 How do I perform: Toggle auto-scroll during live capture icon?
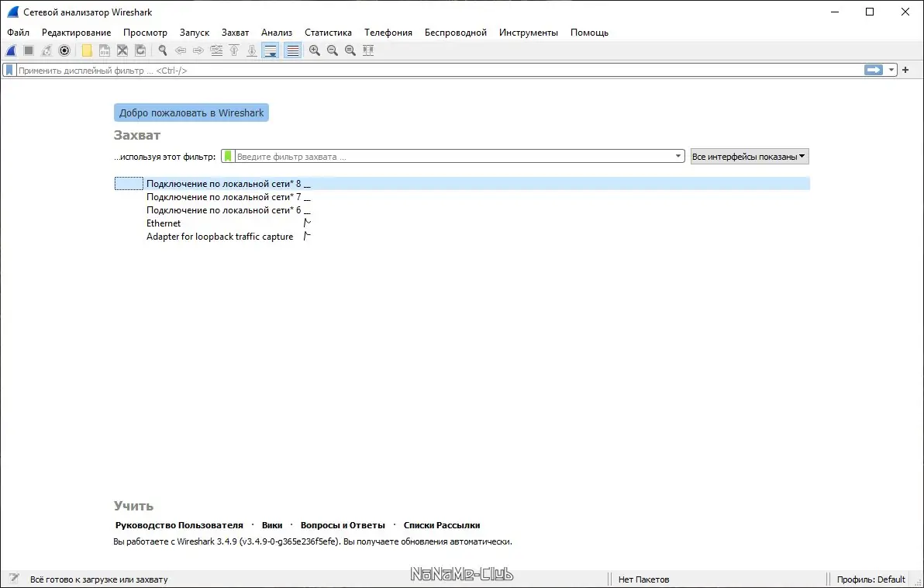(271, 50)
